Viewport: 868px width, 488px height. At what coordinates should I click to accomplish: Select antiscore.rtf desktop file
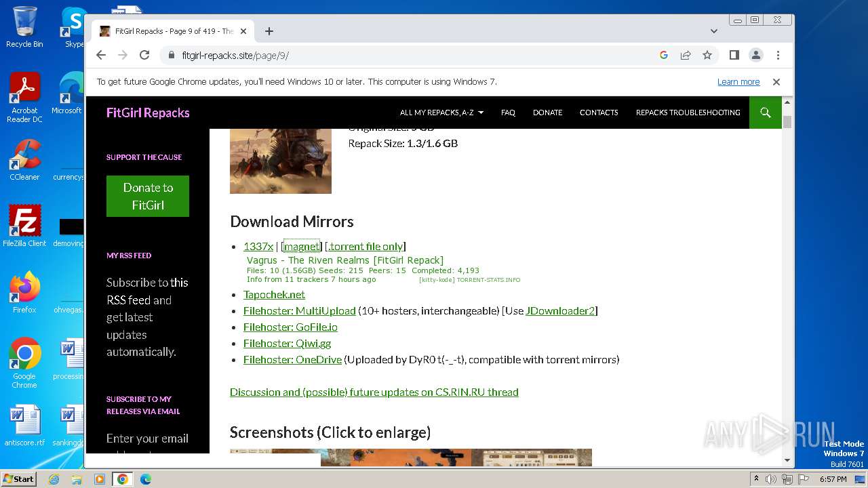tap(24, 426)
